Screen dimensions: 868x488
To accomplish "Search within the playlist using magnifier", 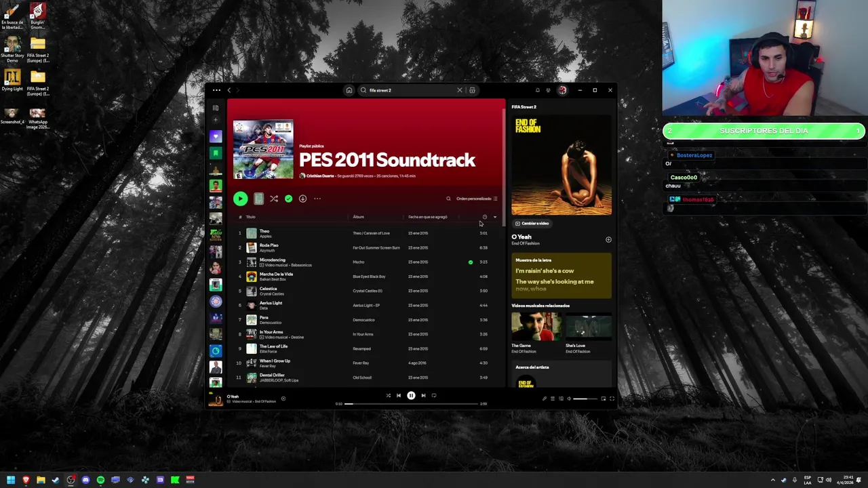I will (x=448, y=199).
